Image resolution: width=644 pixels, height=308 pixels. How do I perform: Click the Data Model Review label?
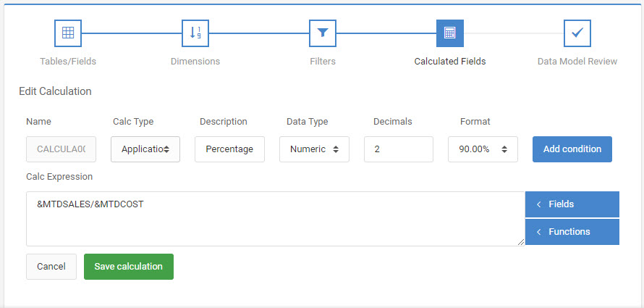577,62
